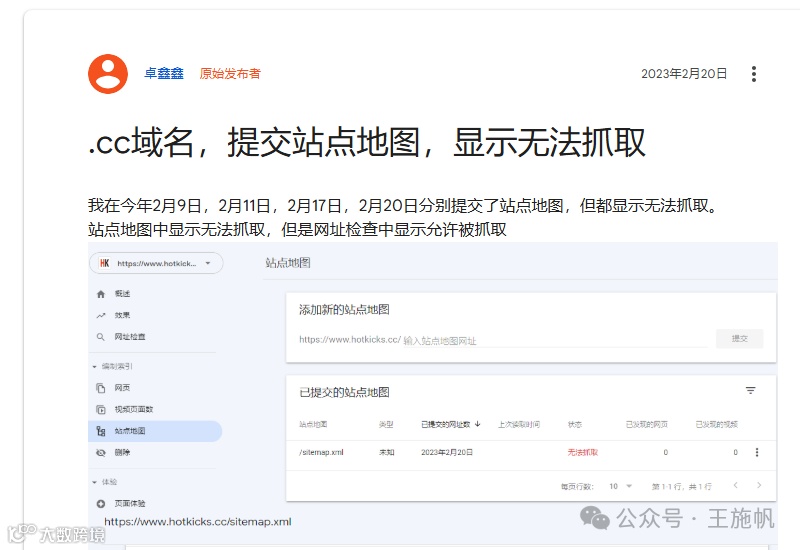Open the 删除 menu item
The image size is (800, 550).
click(122, 453)
